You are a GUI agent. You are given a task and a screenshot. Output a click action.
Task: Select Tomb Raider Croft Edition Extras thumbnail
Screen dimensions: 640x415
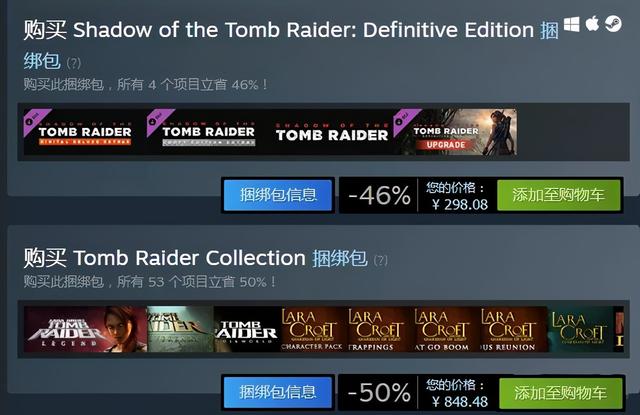click(x=208, y=132)
